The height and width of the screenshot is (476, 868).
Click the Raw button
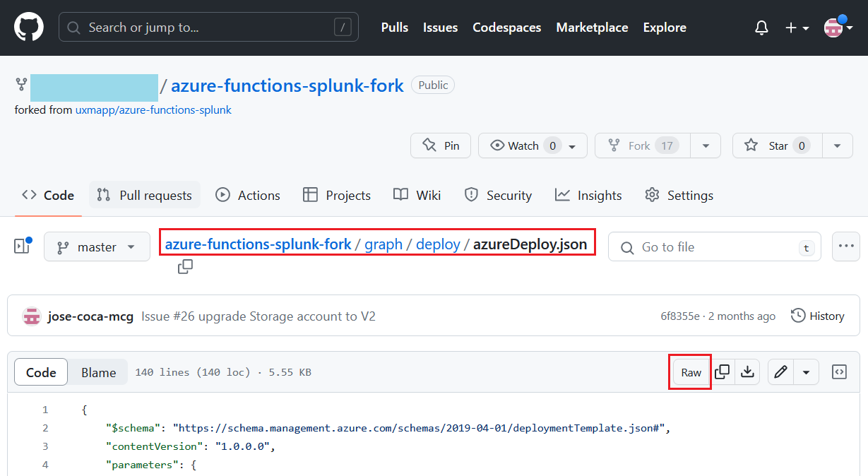point(691,372)
